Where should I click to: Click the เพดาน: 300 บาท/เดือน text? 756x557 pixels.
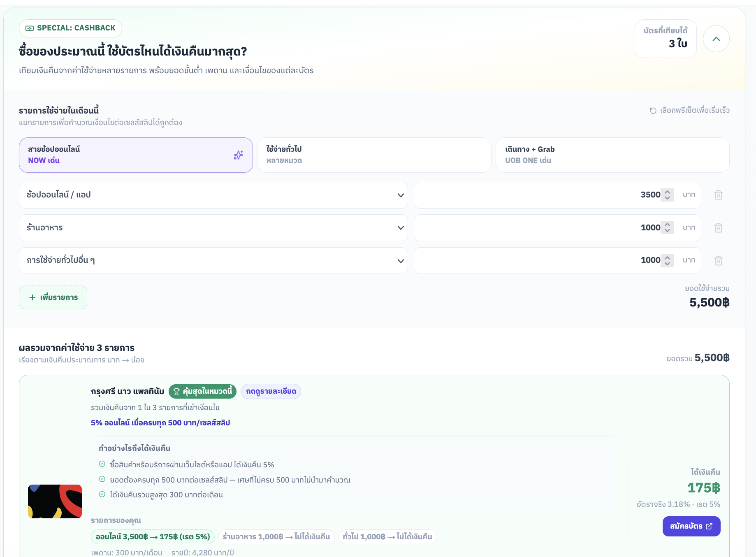pyautogui.click(x=127, y=552)
